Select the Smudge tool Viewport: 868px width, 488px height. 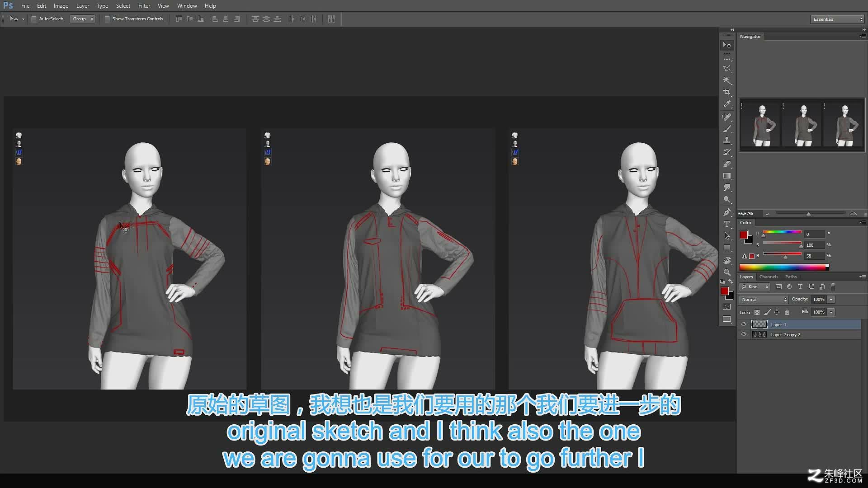(727, 188)
